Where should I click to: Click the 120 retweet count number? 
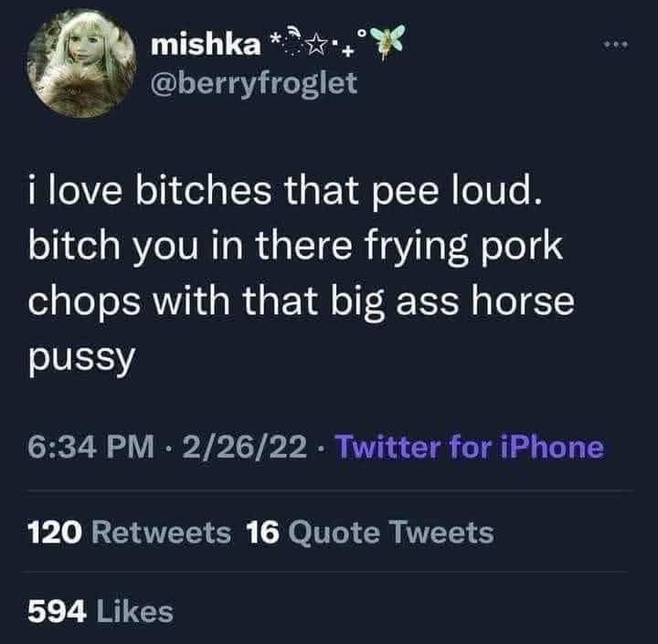point(55,533)
